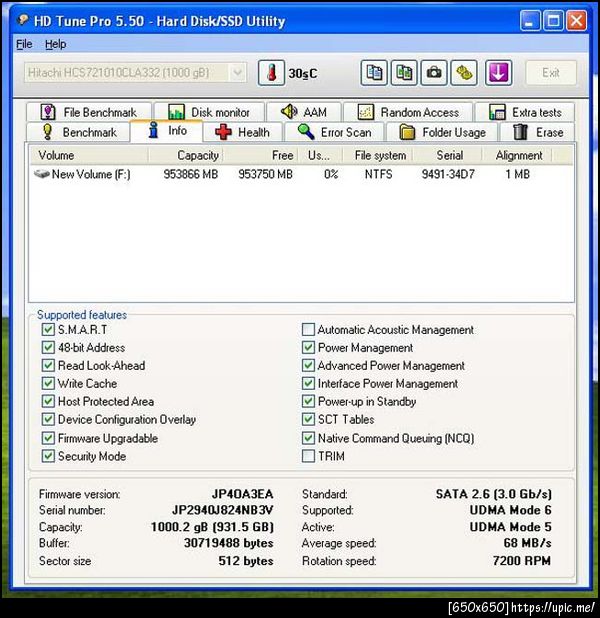Select the New Volume (F:) row
The width and height of the screenshot is (600, 618).
point(302,174)
